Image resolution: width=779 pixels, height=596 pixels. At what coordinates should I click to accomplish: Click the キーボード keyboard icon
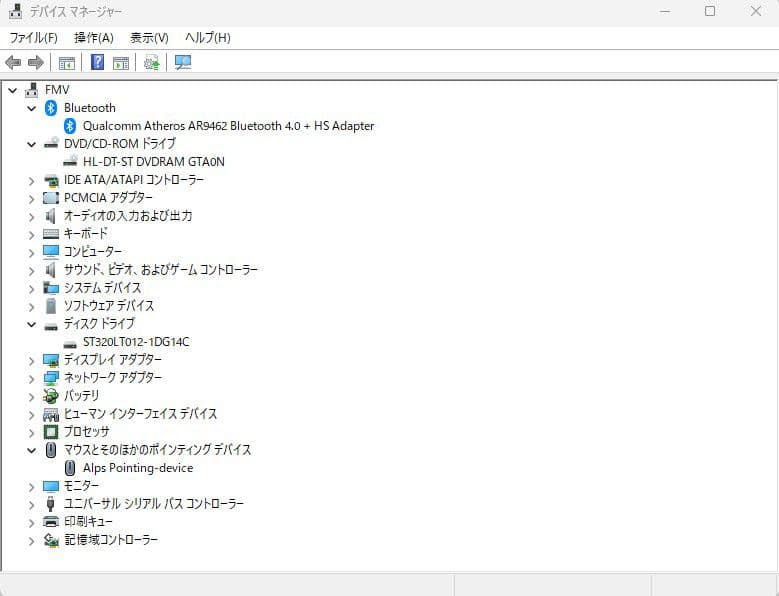(x=51, y=234)
